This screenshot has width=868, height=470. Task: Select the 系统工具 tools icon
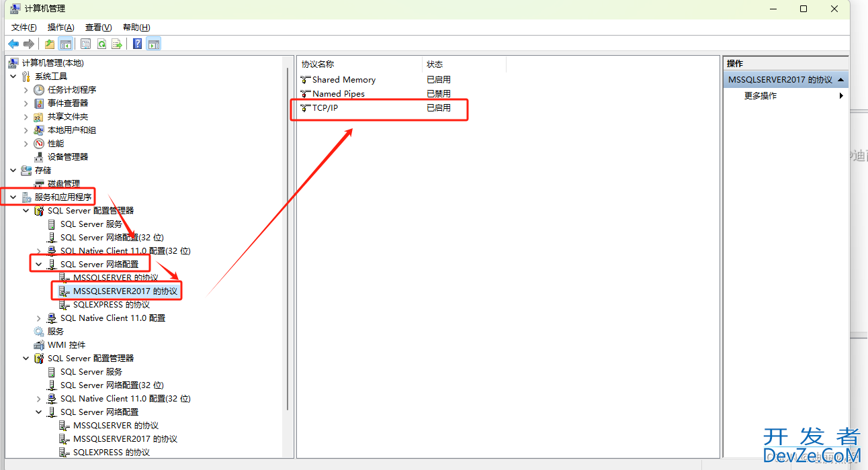coord(27,76)
